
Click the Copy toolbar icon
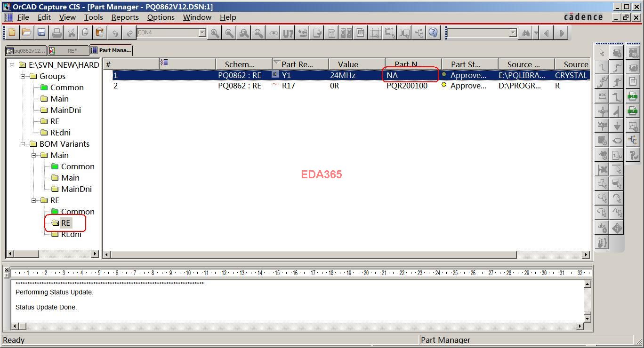point(85,32)
